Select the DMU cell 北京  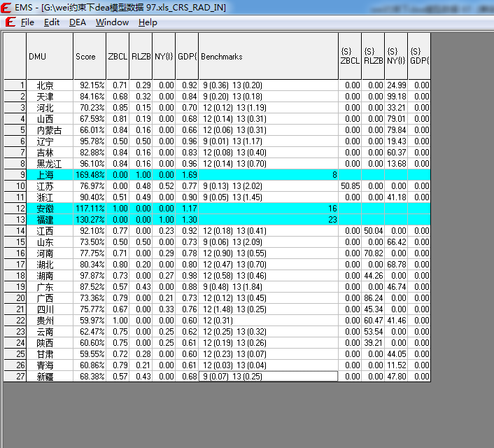point(50,85)
